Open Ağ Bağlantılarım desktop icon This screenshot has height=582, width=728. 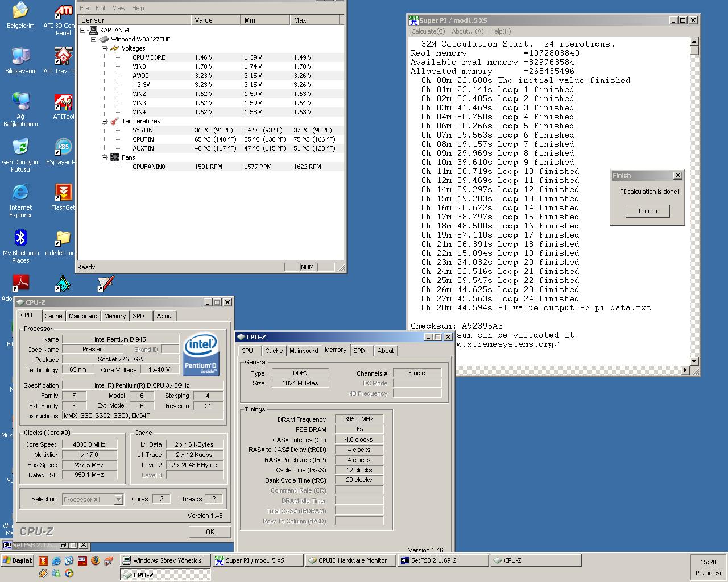click(20, 101)
